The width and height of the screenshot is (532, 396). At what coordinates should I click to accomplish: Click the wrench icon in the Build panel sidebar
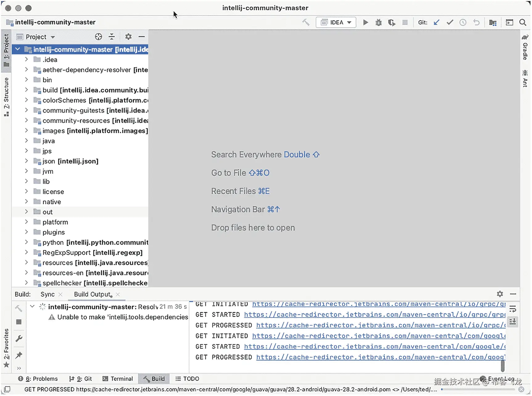(x=19, y=338)
